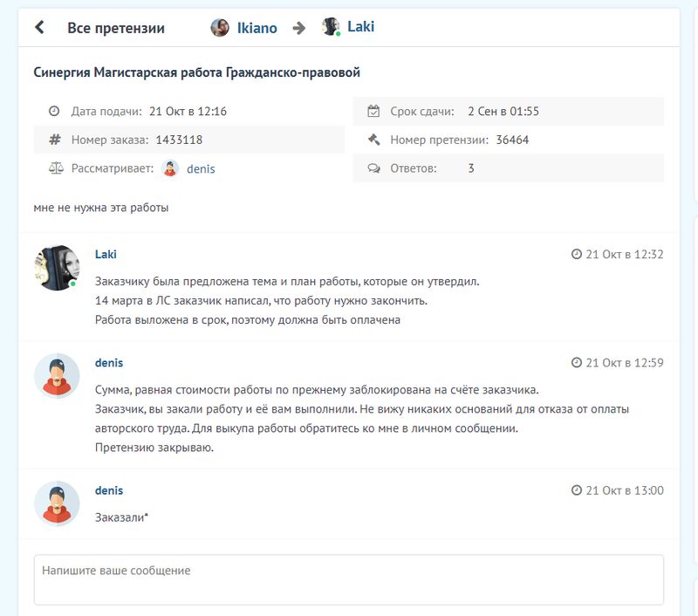Click denis's avatar in the 12:59 comment
698x616 pixels.
57,376
